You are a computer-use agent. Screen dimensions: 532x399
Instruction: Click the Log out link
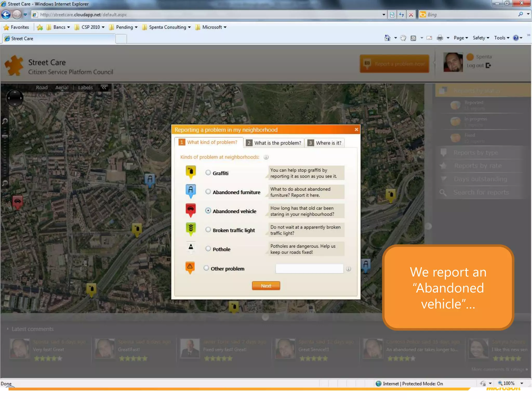[475, 66]
